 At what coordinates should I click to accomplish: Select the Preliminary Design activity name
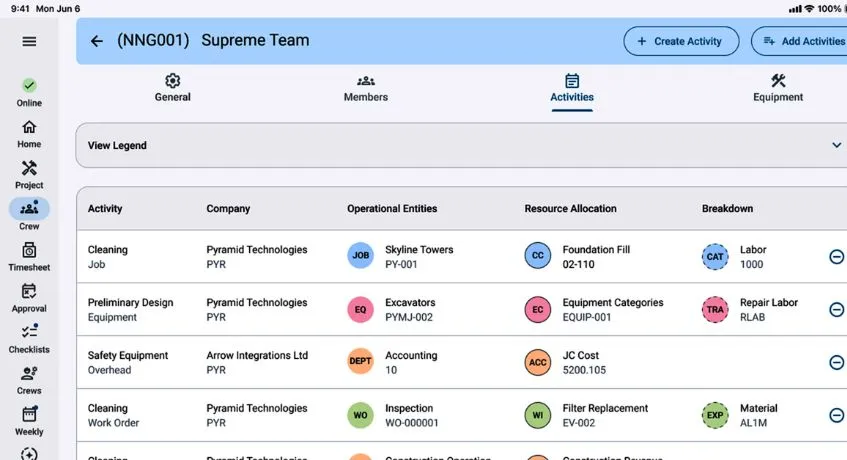(130, 302)
